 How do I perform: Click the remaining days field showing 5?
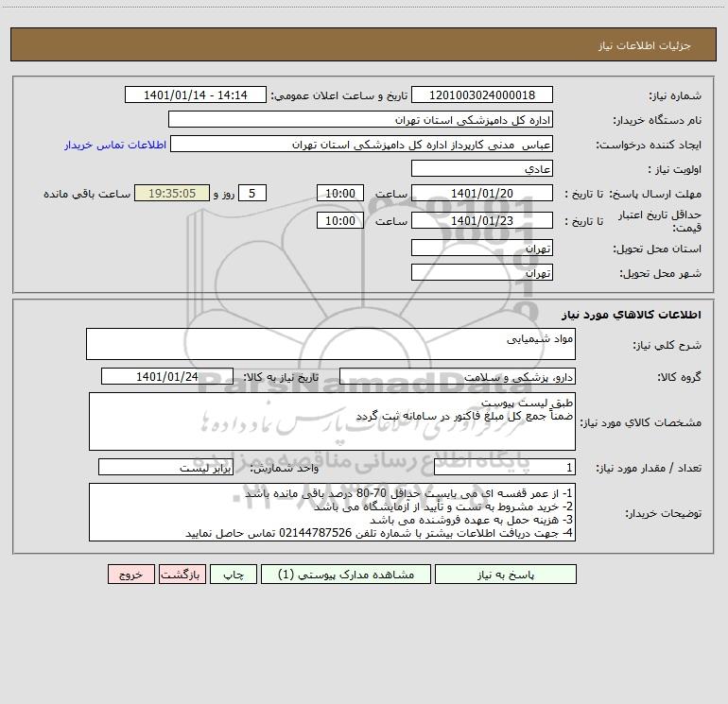pyautogui.click(x=252, y=193)
